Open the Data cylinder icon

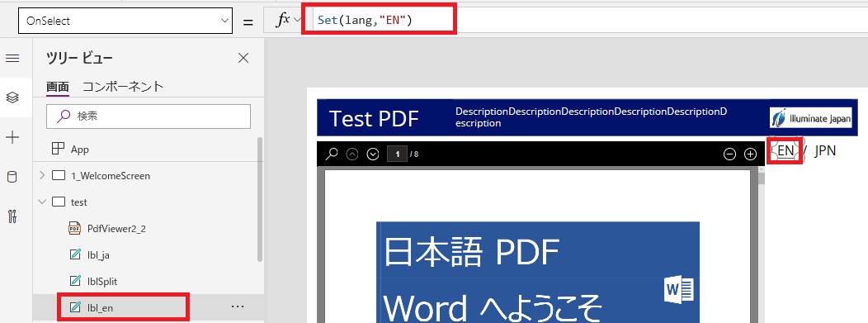pyautogui.click(x=12, y=178)
